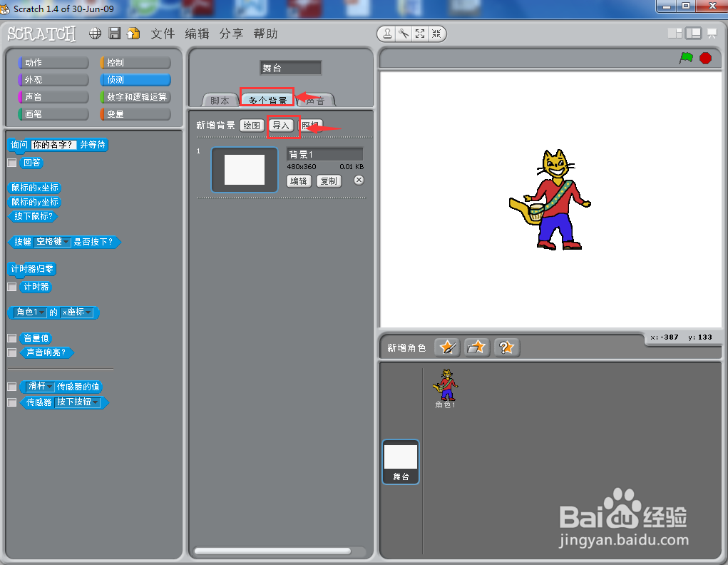Switch to the 多个背景 tab
This screenshot has width=728, height=565.
[267, 100]
